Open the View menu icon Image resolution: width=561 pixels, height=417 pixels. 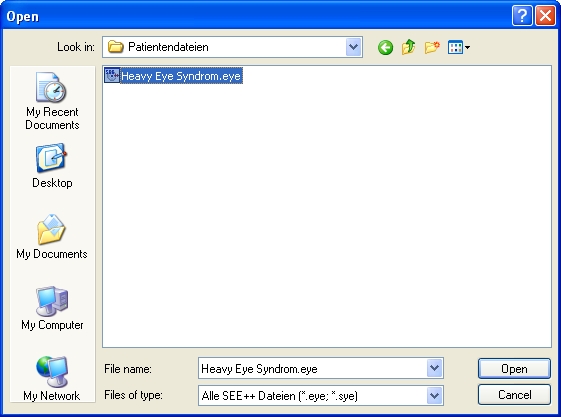[x=459, y=47]
